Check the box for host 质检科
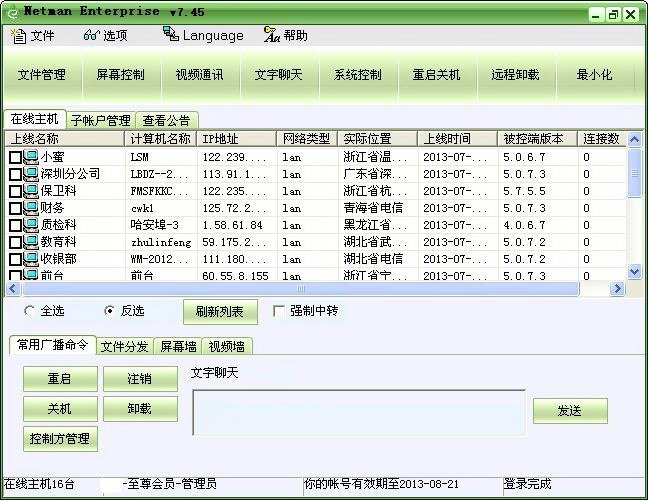648x500 pixels. tap(15, 225)
